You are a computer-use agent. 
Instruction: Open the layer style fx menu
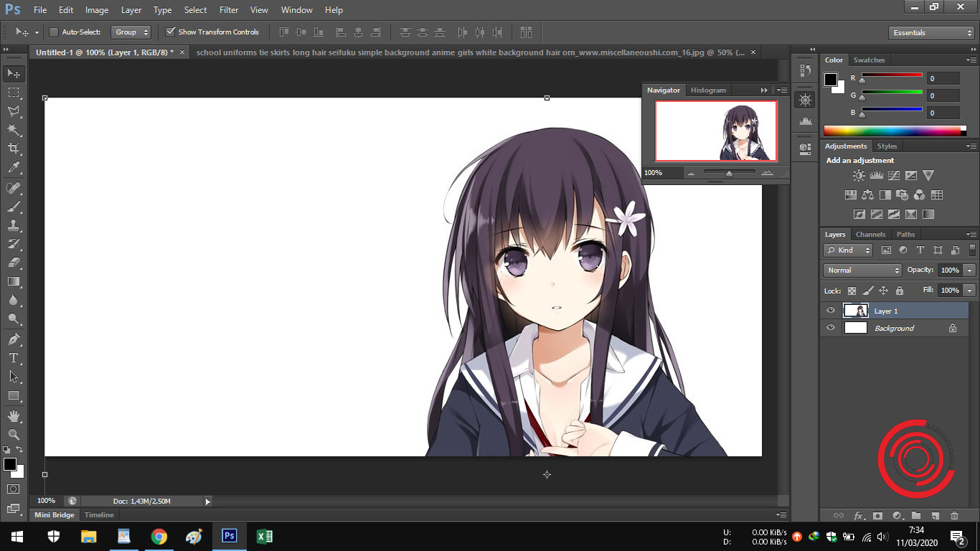click(x=858, y=515)
